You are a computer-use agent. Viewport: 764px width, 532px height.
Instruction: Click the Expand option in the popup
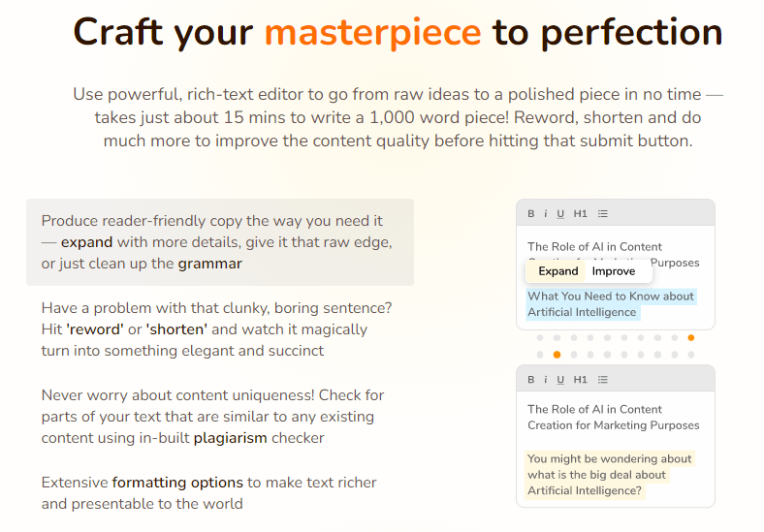tap(558, 271)
